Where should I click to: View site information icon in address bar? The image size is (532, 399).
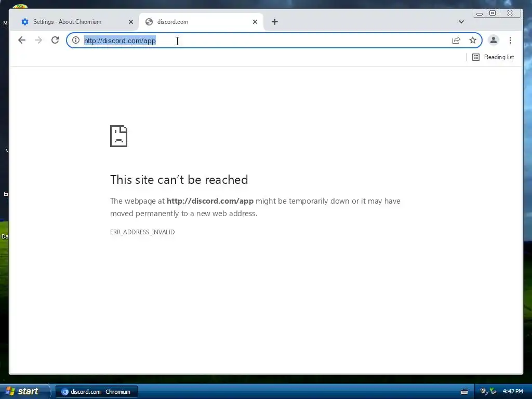pos(76,41)
